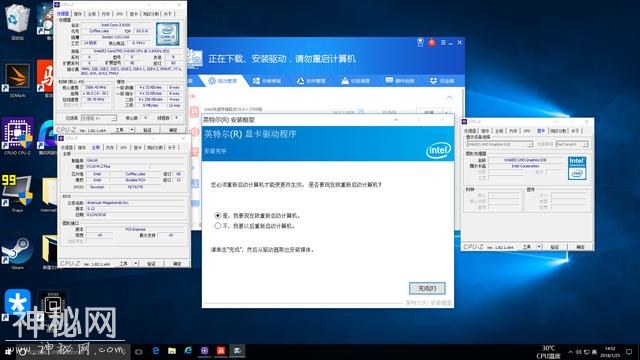Click the Windows Start button

tap(8, 351)
